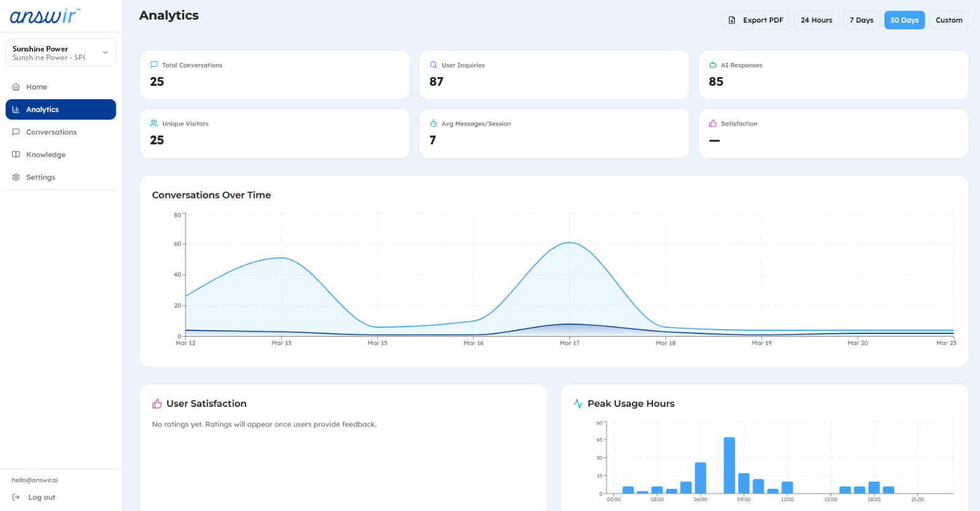This screenshot has width=980, height=511.
Task: Click the Satisfaction thumbs-up card icon
Action: click(x=713, y=124)
